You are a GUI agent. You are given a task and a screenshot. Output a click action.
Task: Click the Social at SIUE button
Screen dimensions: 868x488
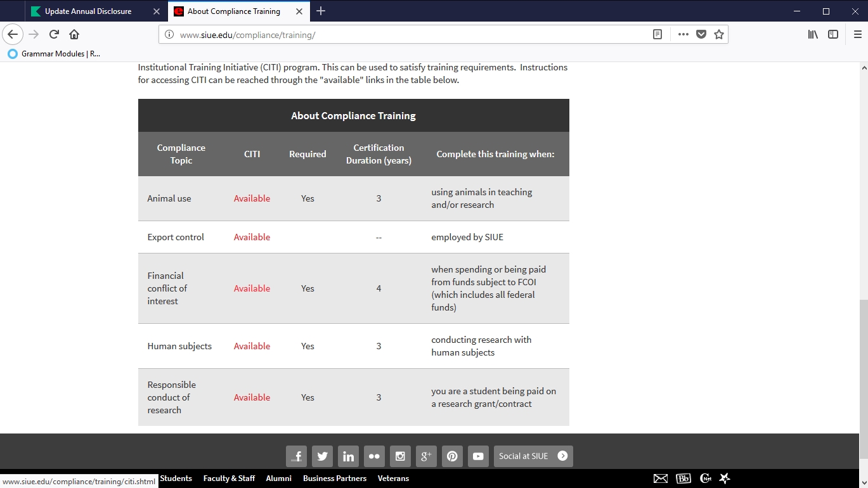click(533, 456)
